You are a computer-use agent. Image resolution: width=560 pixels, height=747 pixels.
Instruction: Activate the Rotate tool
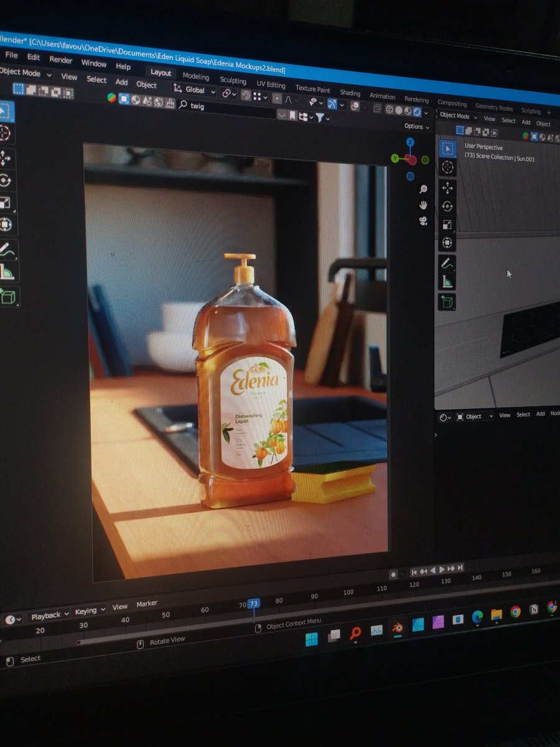pyautogui.click(x=5, y=179)
